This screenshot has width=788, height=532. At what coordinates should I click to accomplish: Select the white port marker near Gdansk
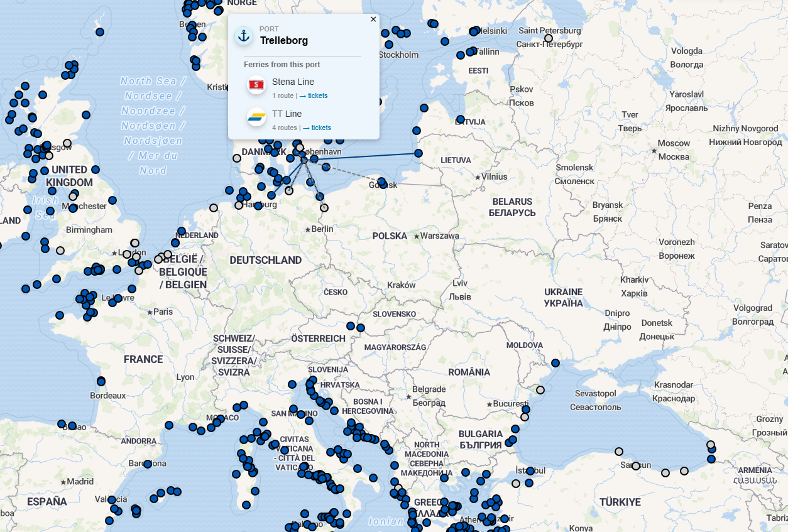click(x=324, y=208)
